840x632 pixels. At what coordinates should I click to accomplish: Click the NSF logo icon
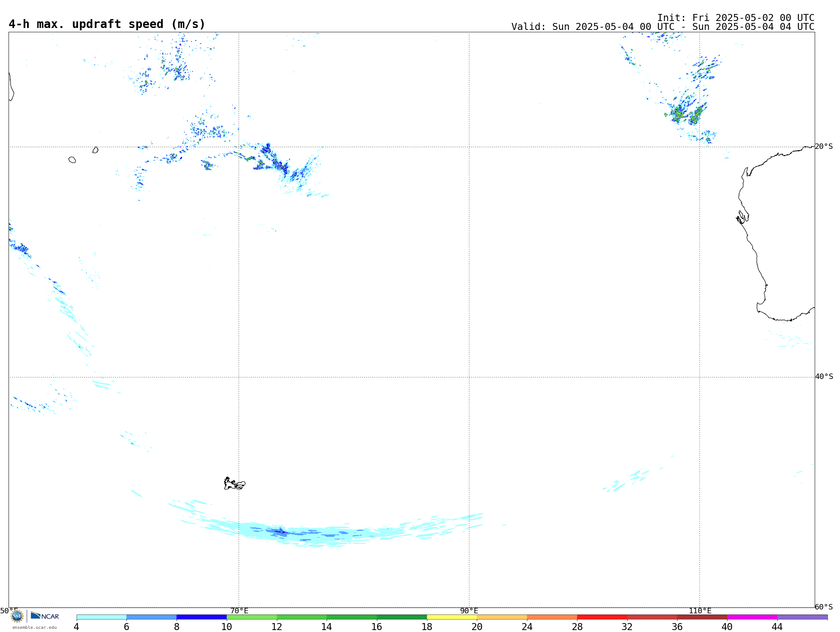[17, 616]
